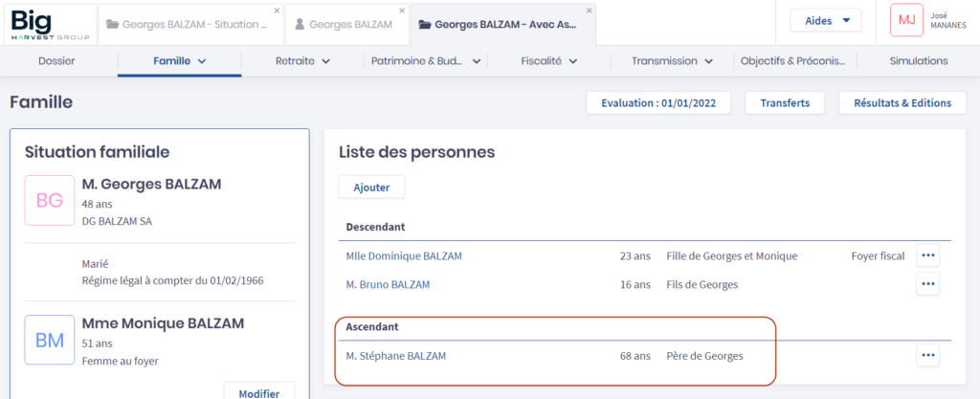The image size is (980, 399).
Task: Click the BM avatar of Monique BALZAM
Action: coord(49,340)
